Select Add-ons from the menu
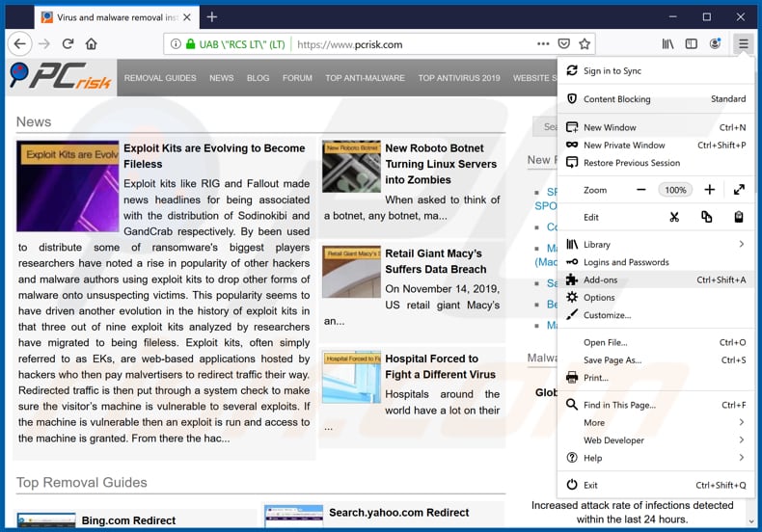This screenshot has width=762, height=532. pos(601,280)
